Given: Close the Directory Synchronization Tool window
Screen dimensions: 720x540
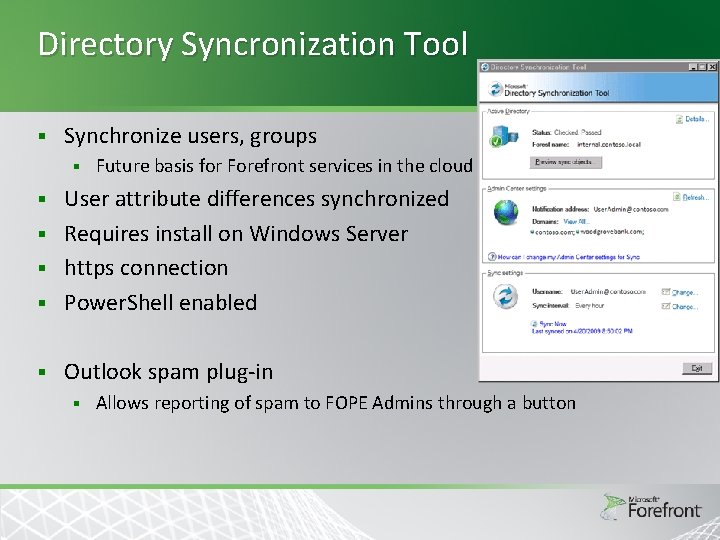Looking at the screenshot, I should coord(712,67).
